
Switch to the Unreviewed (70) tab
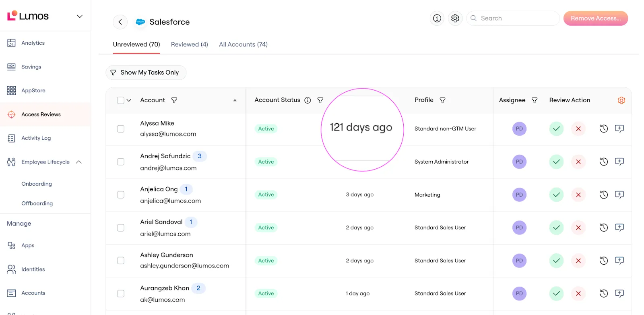(x=136, y=44)
